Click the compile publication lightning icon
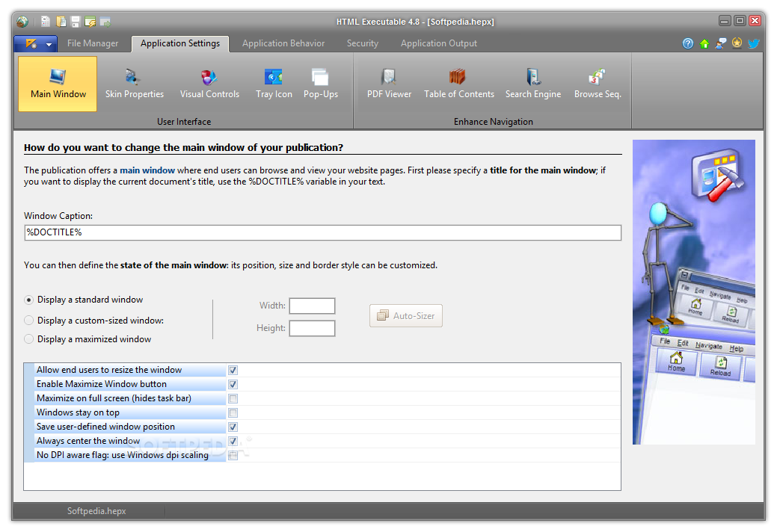The height and width of the screenshot is (532, 777). pyautogui.click(x=90, y=22)
